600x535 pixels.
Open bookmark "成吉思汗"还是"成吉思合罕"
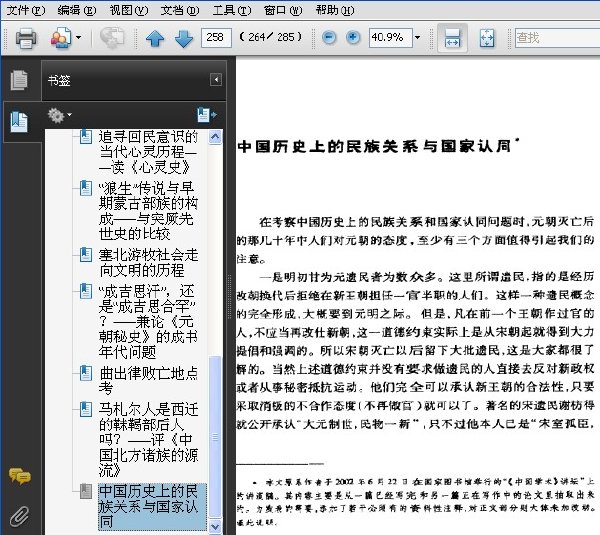coord(148,321)
